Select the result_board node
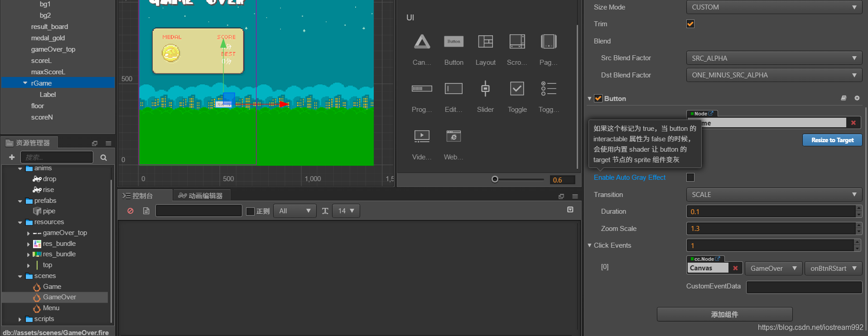The image size is (868, 336). [49, 27]
